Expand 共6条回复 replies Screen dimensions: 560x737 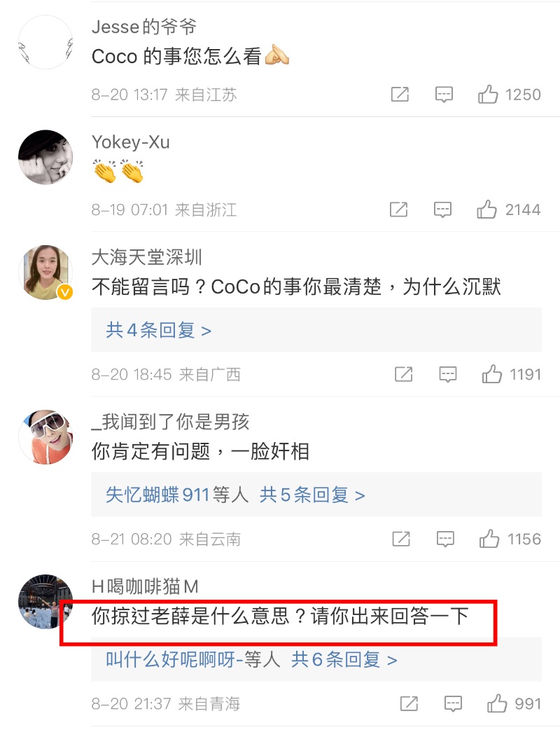[344, 660]
